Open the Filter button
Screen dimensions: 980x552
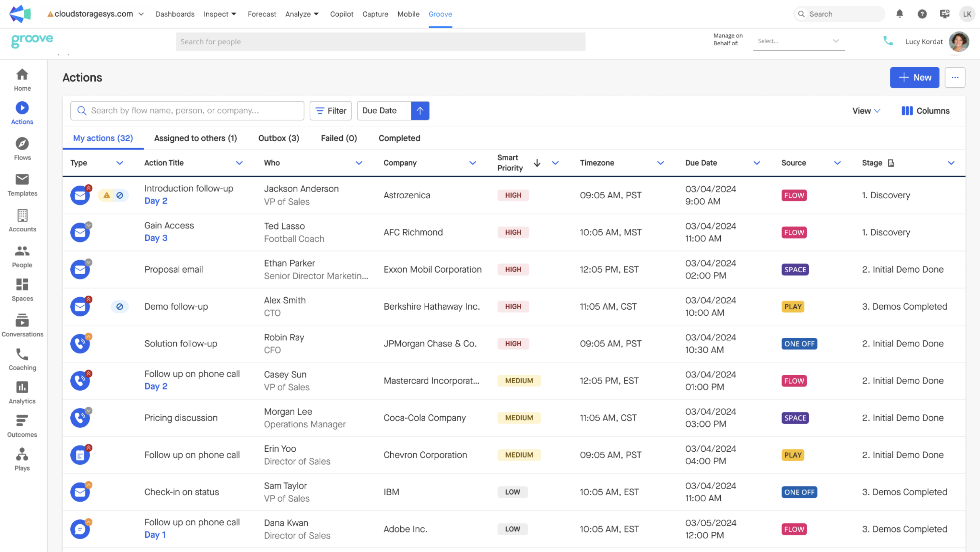pyautogui.click(x=330, y=111)
